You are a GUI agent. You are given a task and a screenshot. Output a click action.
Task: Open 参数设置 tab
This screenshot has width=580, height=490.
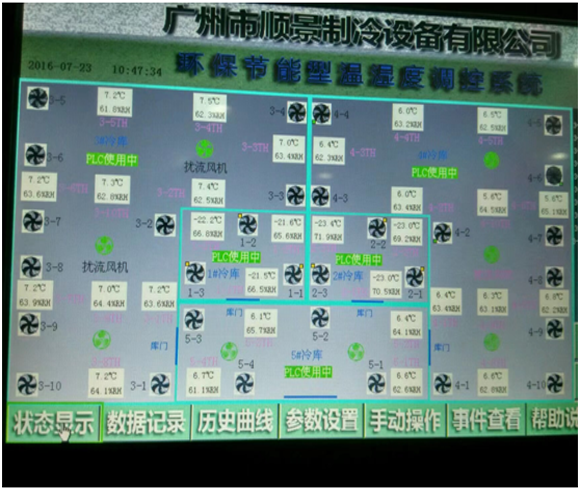click(322, 420)
